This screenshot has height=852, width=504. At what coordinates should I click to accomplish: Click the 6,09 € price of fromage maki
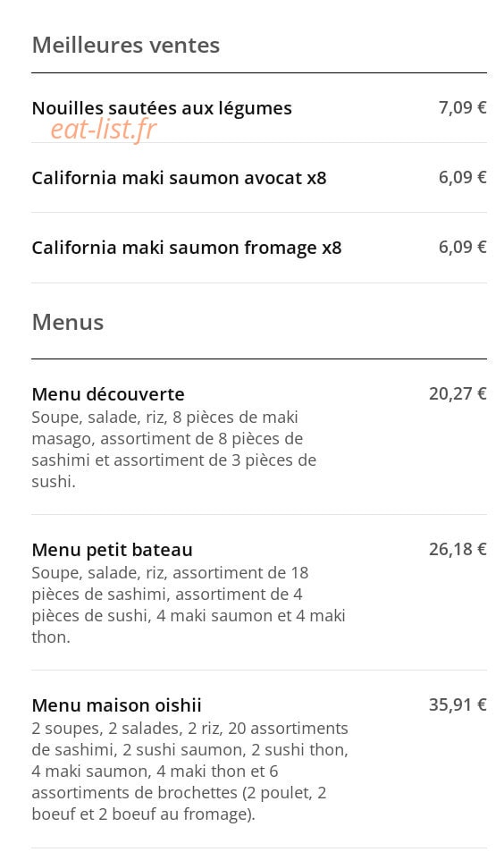462,248
